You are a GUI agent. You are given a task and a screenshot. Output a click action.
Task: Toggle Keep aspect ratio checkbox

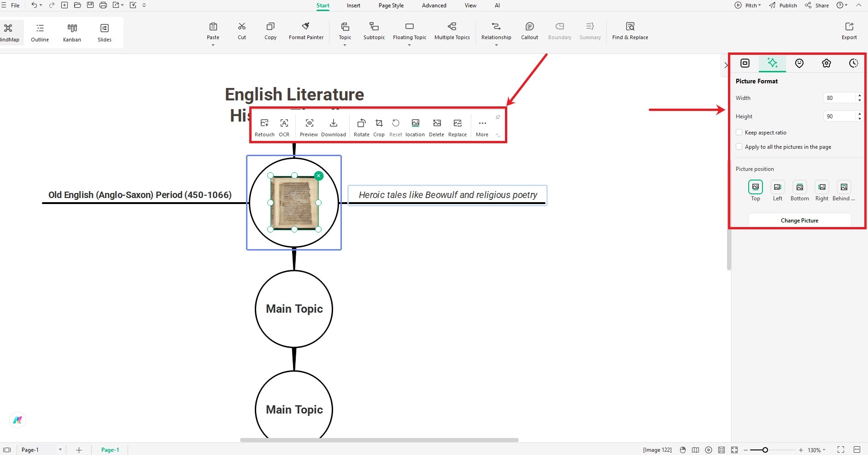[739, 133]
